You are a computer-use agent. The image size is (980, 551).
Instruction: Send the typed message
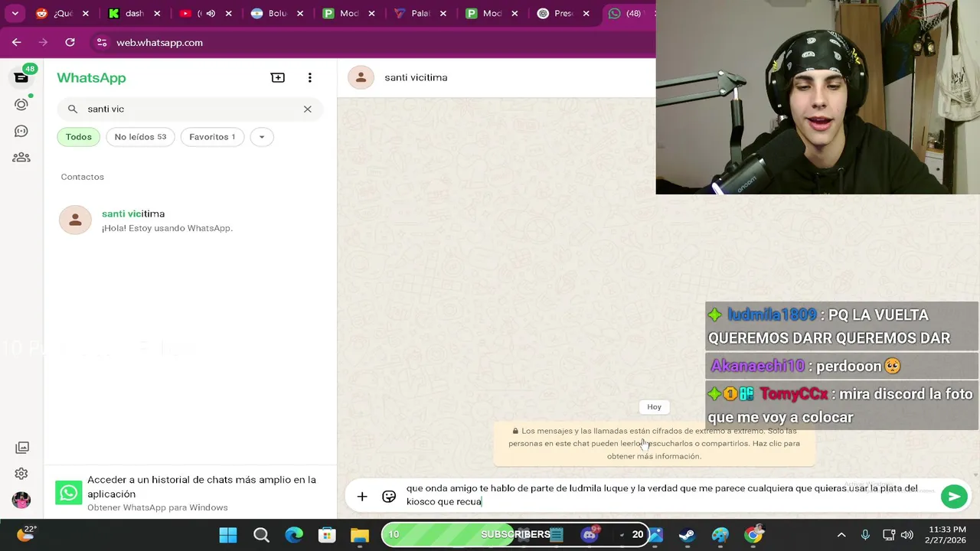954,497
